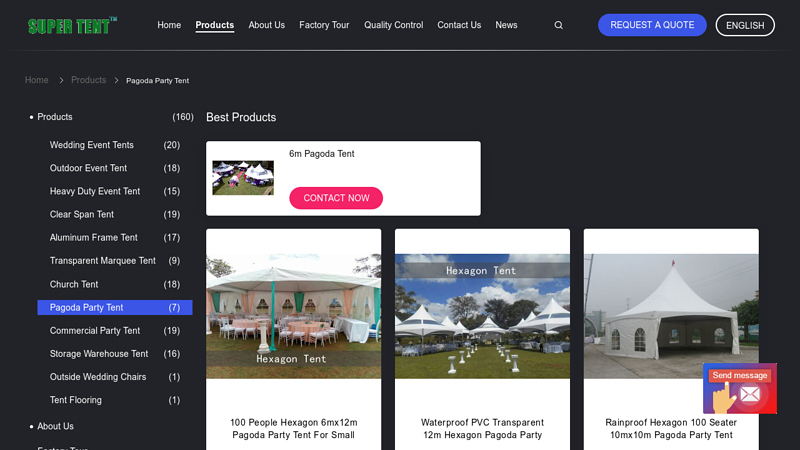Click the Contact Now button
This screenshot has height=450, width=800.
point(336,198)
